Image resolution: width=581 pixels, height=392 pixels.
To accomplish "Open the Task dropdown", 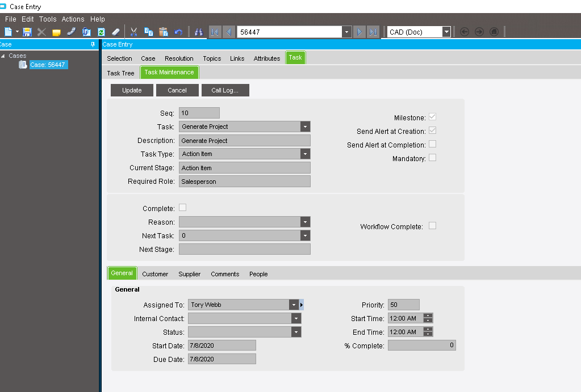I will coord(306,127).
